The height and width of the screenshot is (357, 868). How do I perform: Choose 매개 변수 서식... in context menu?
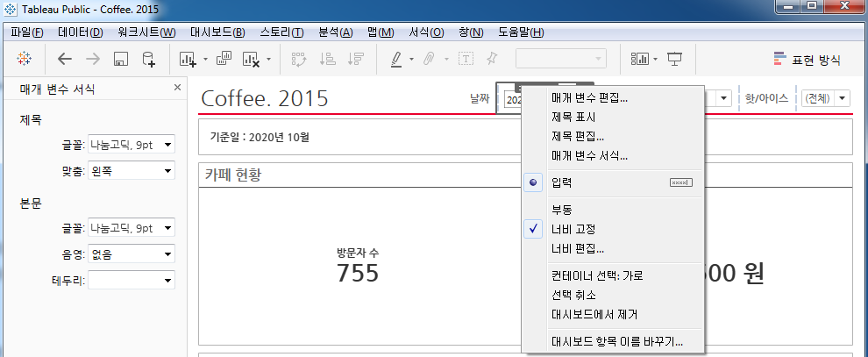613,155
